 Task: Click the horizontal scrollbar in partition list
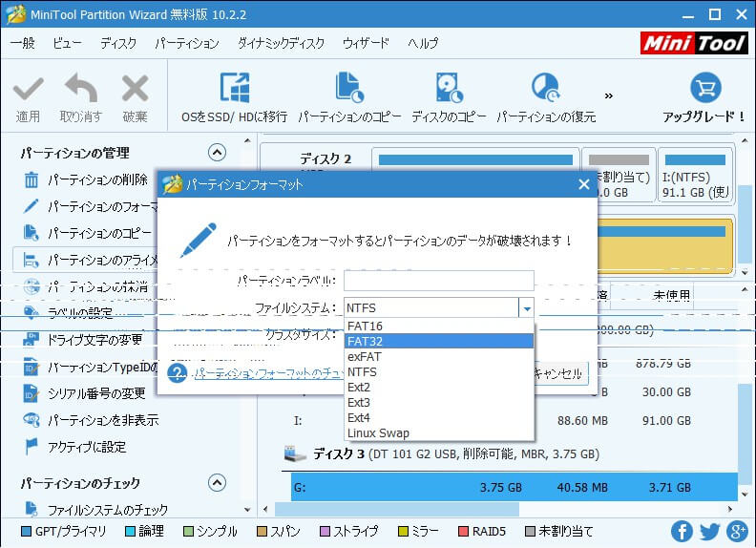[x=397, y=509]
